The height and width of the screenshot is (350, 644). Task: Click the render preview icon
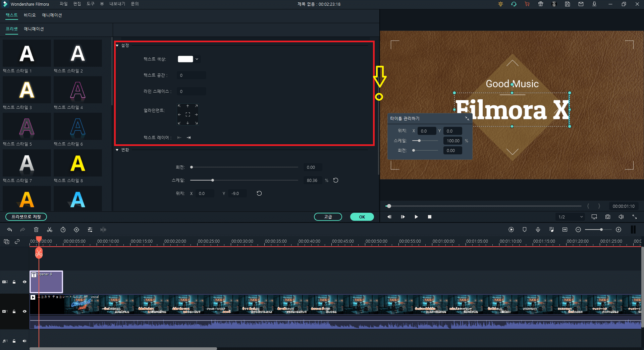[x=511, y=230]
